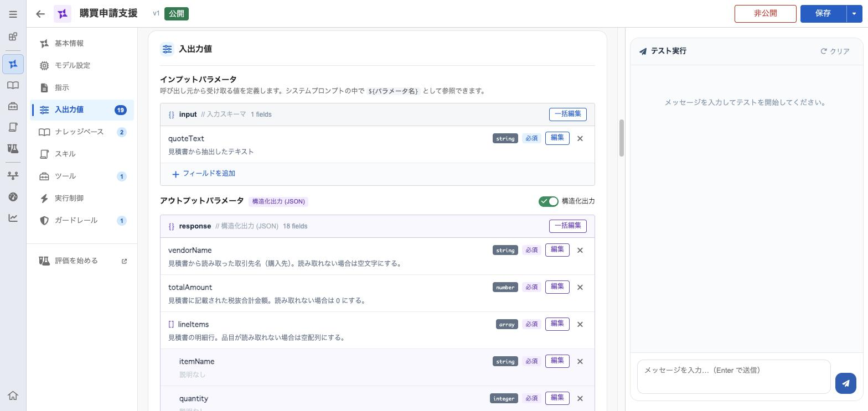
Task: Open the 基本情報 section
Action: point(82,43)
